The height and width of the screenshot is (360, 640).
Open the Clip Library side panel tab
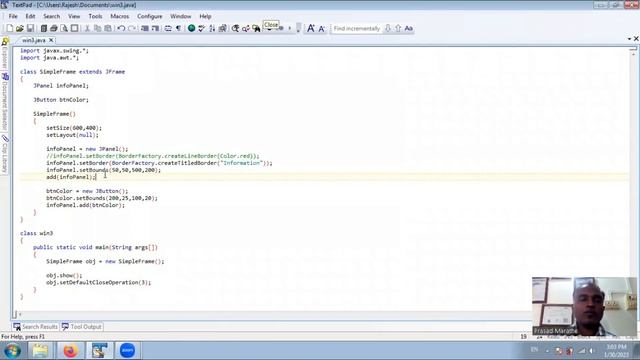click(x=5, y=154)
